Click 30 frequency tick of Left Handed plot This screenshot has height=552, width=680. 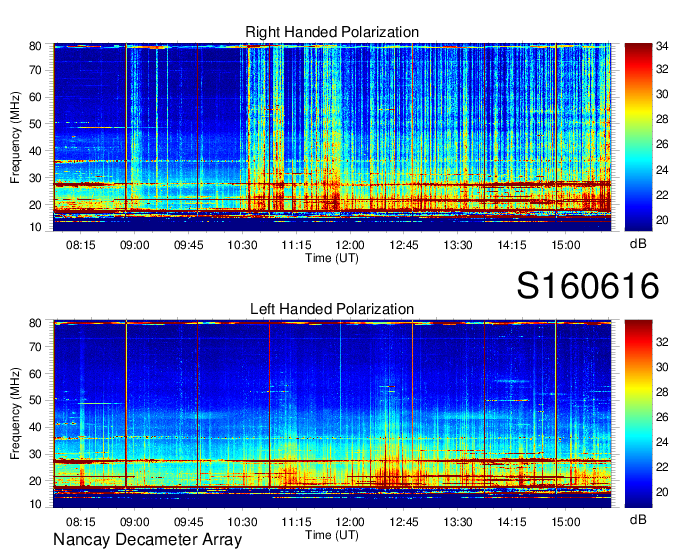[35, 454]
